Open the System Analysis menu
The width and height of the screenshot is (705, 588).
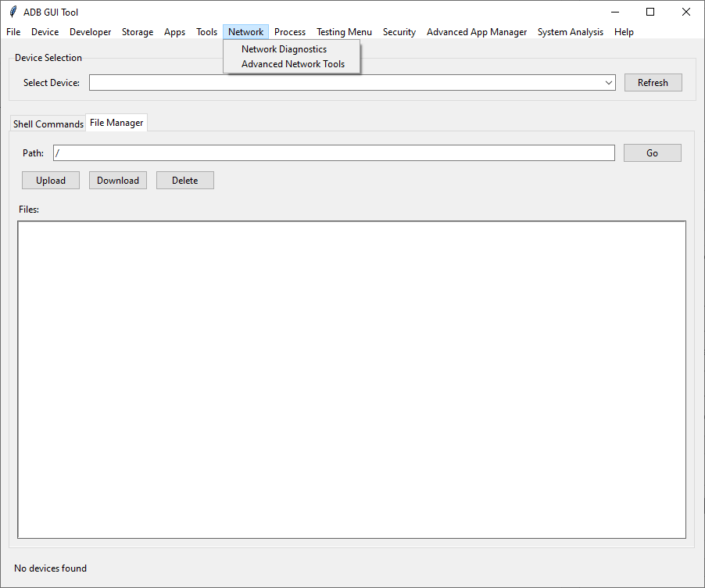click(570, 32)
